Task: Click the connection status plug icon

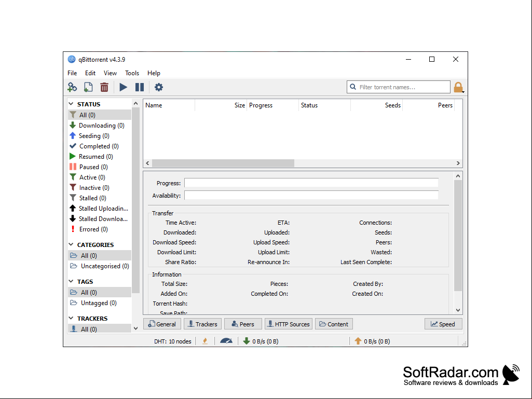Action: pyautogui.click(x=205, y=341)
